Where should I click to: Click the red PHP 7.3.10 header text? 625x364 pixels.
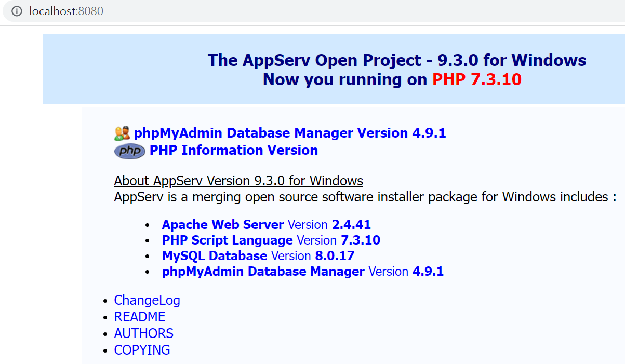click(477, 79)
